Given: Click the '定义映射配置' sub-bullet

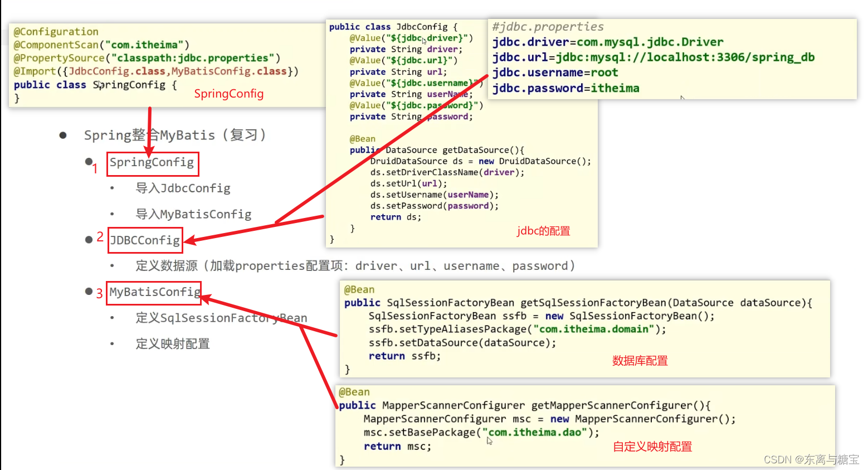Looking at the screenshot, I should click(173, 343).
